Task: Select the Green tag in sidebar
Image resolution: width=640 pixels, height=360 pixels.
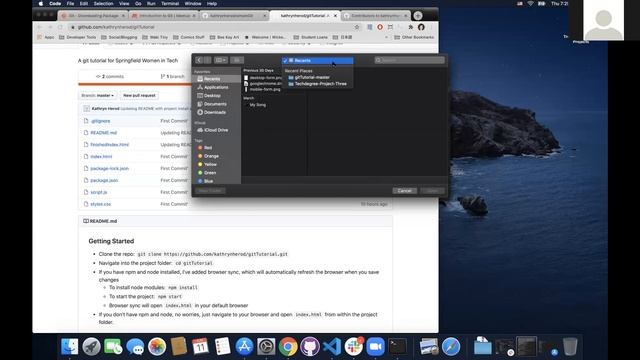Action: (207, 173)
